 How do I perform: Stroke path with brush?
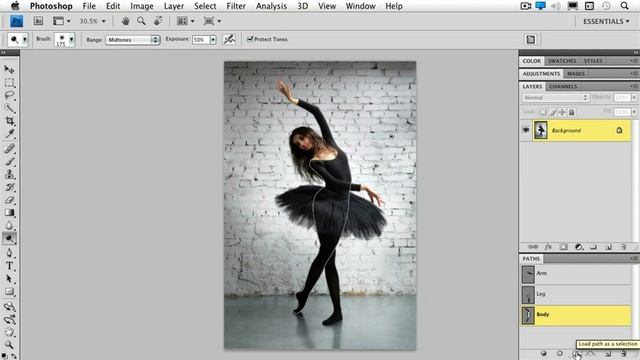(x=560, y=353)
